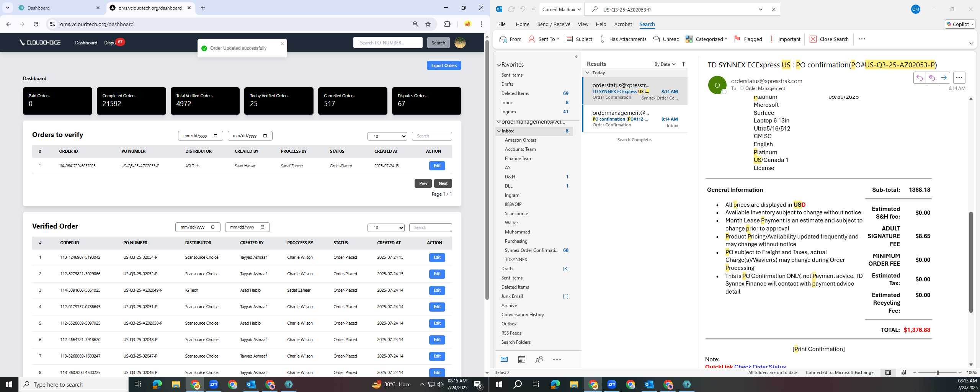Screen dimensions: 980x392
Task: Click Print Confirmation link in email
Action: click(818, 349)
